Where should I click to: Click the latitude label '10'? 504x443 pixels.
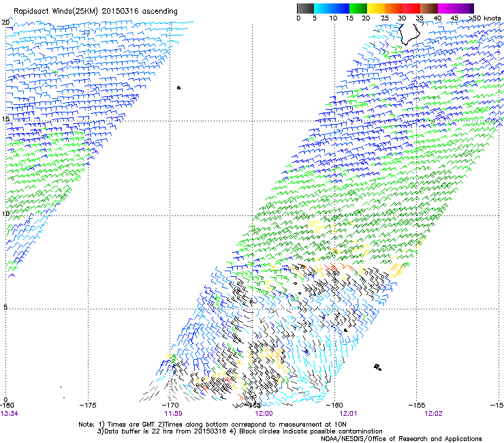(5, 213)
